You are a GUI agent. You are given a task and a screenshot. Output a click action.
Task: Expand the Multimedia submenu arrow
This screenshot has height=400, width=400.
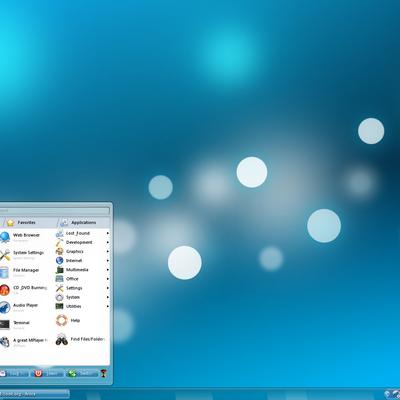pyautogui.click(x=108, y=270)
